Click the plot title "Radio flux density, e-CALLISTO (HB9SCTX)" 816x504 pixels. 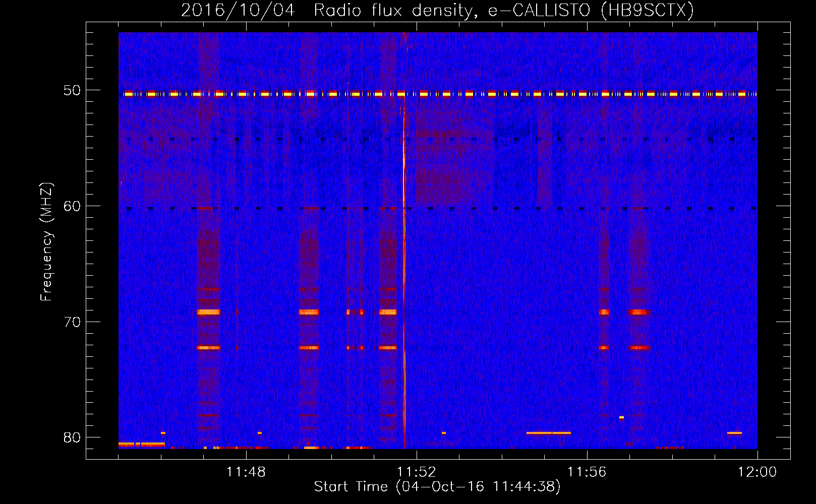(504, 10)
